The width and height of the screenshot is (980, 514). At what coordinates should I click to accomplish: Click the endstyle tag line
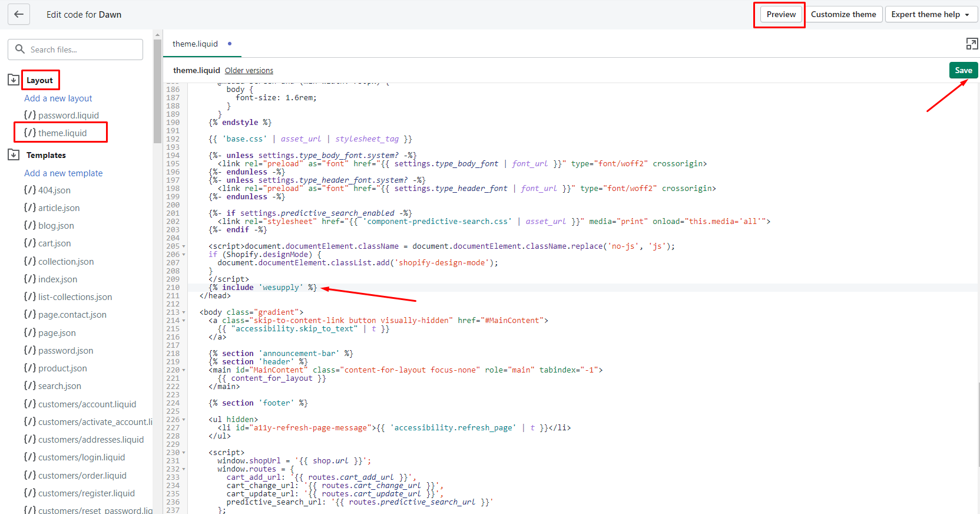[x=240, y=123]
